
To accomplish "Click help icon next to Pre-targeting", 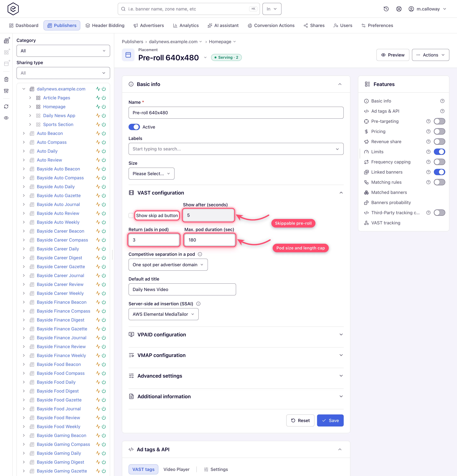I will point(428,121).
